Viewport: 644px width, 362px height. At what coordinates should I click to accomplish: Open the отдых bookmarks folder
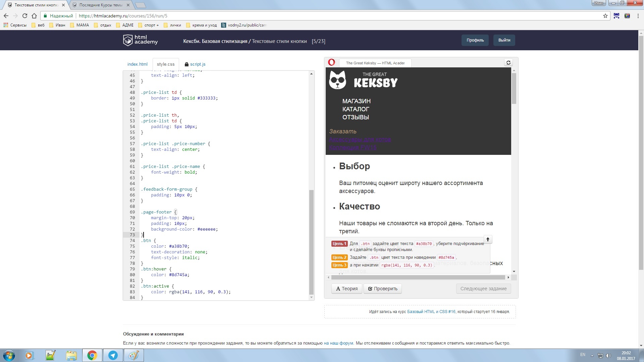tap(103, 25)
